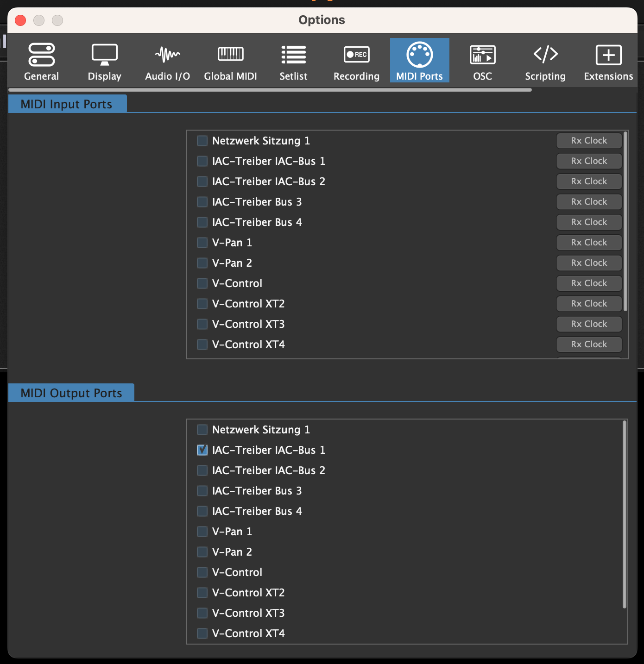The width and height of the screenshot is (644, 664).
Task: Enable V-Pan 1 input port checkbox
Action: (x=202, y=243)
